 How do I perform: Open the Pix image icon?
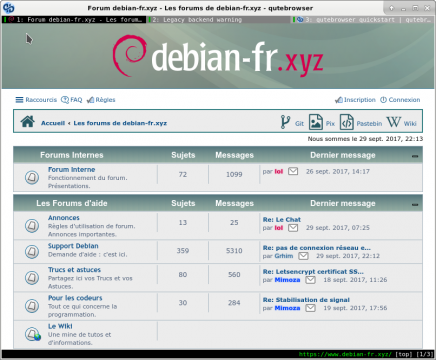pos(315,122)
